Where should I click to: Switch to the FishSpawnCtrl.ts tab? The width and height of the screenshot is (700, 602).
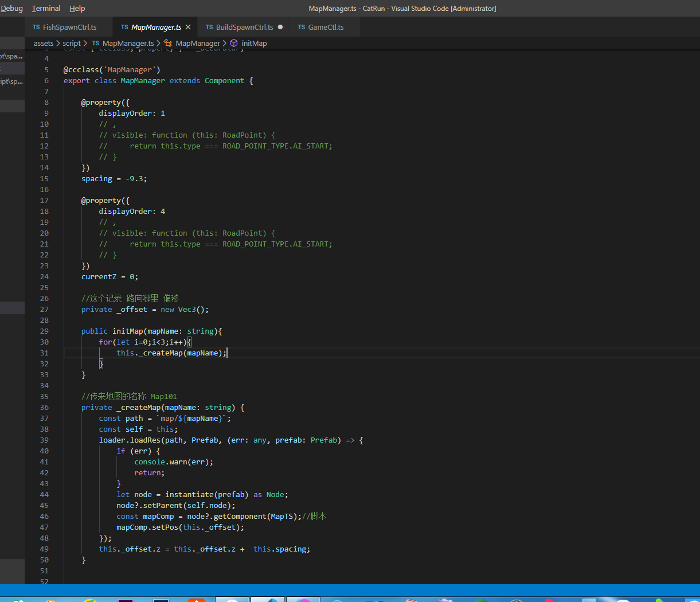(69, 27)
